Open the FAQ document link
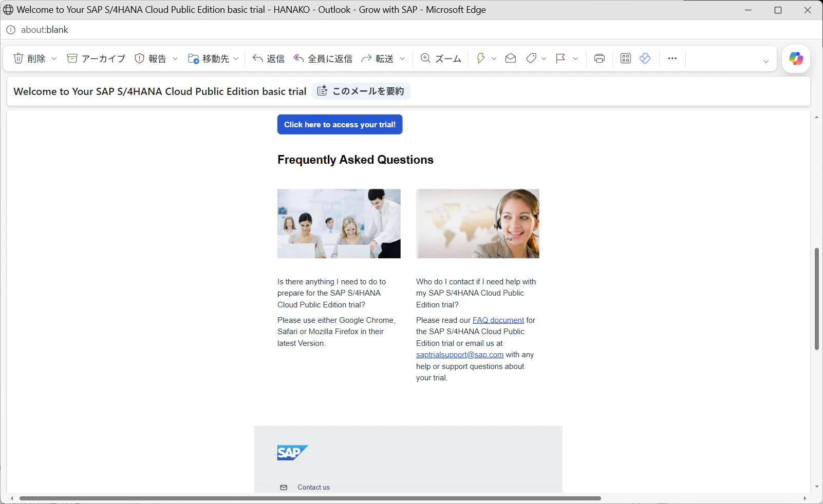The height and width of the screenshot is (504, 823). tap(498, 320)
